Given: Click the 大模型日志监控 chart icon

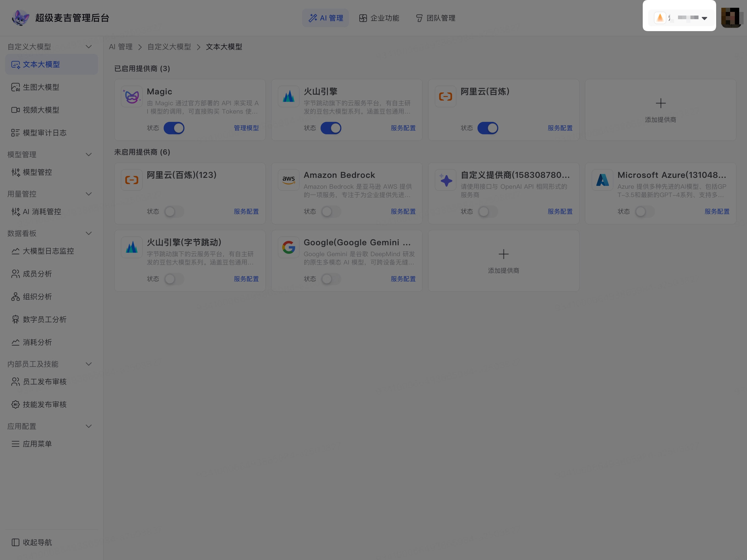Looking at the screenshot, I should point(15,251).
